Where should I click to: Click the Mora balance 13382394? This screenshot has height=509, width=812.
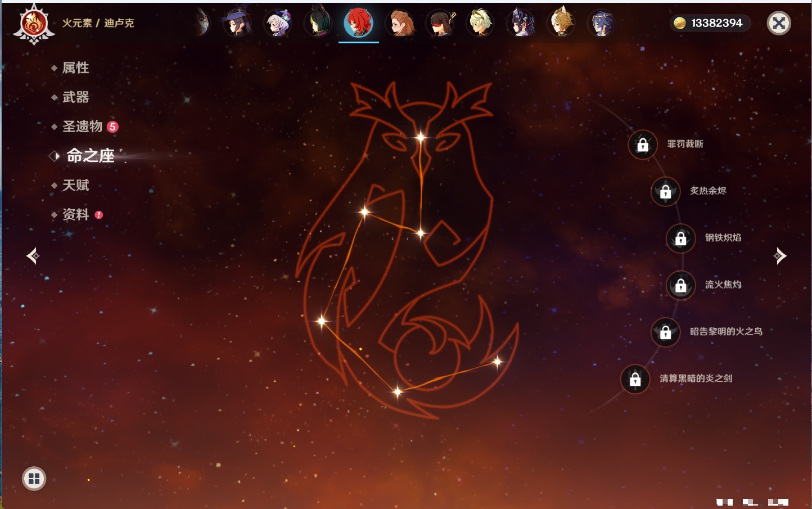point(717,23)
